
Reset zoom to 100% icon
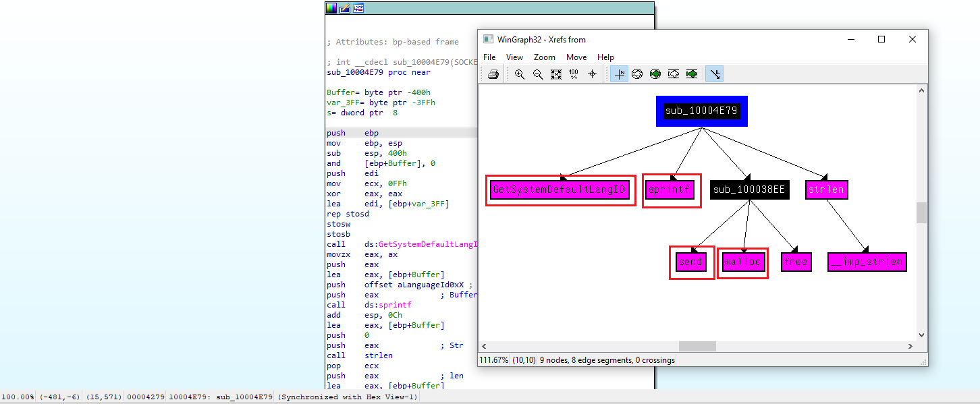[574, 74]
